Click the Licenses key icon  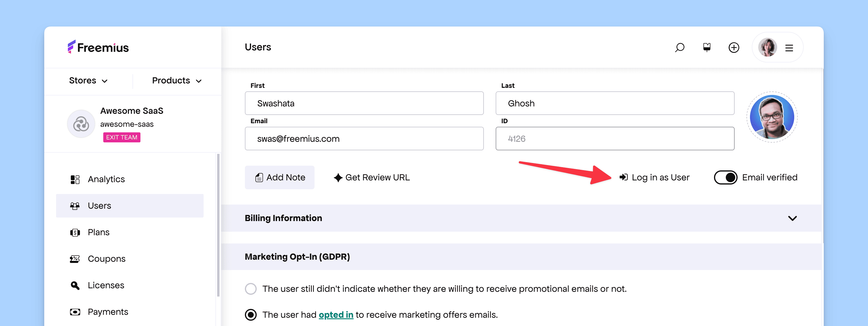pyautogui.click(x=75, y=285)
